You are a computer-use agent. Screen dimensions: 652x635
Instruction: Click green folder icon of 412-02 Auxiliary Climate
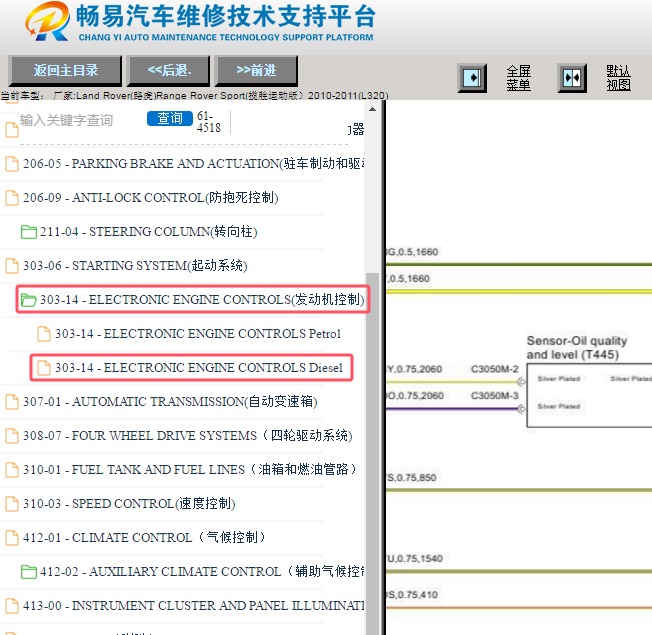29,572
